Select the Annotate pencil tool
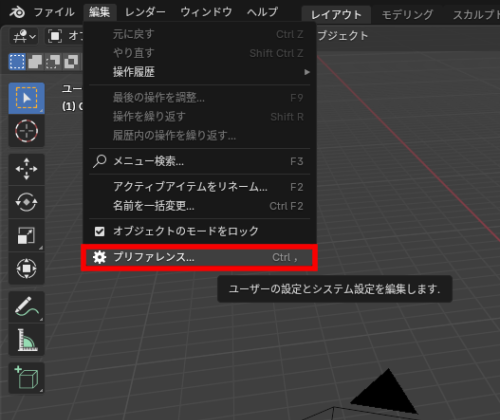 click(x=26, y=307)
